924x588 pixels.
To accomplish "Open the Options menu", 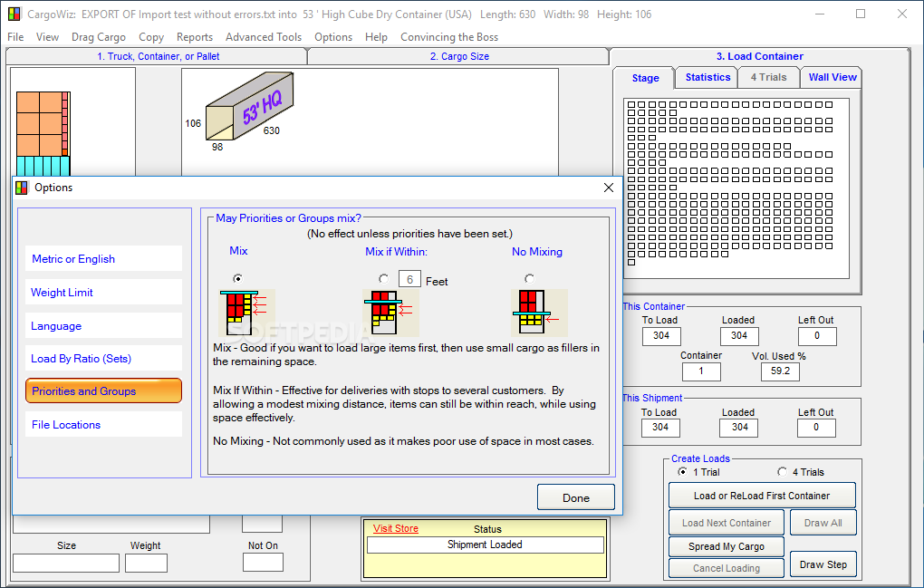I will (333, 37).
